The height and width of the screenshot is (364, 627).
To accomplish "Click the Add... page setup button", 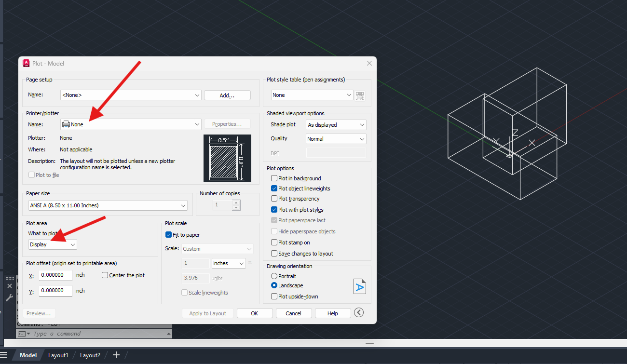I will (x=227, y=95).
